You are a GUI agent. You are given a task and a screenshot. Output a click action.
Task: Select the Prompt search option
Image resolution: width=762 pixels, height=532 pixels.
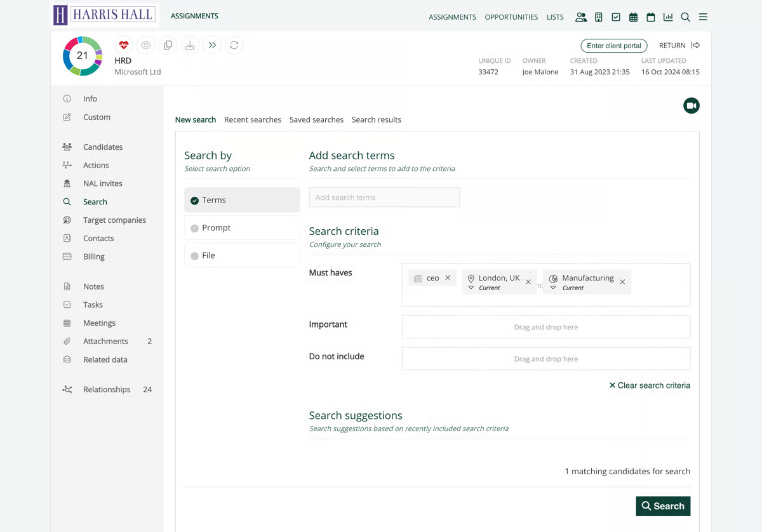coord(242,228)
